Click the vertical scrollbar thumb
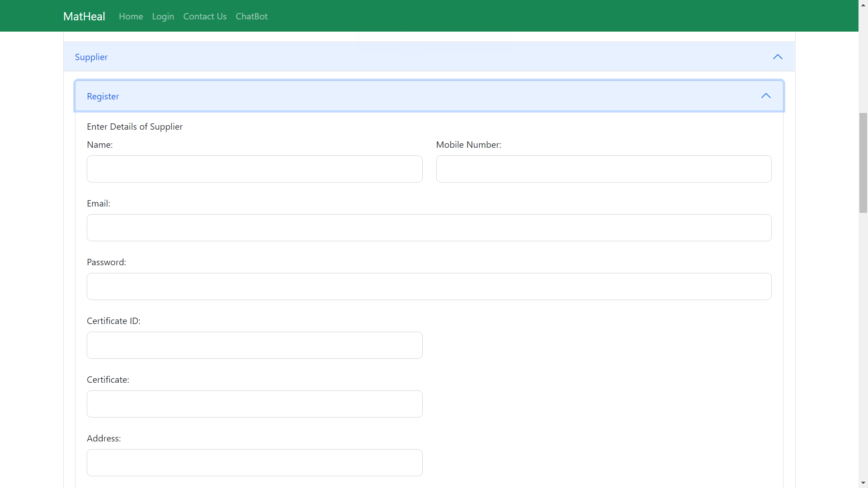 point(863,163)
